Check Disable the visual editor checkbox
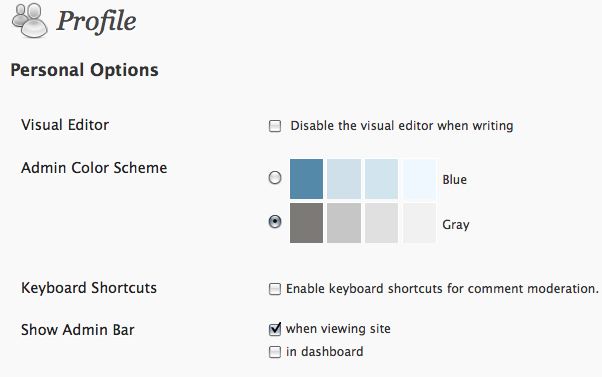 [275, 126]
